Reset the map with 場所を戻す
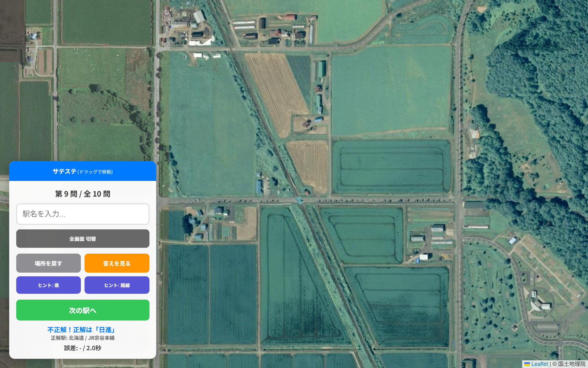The height and width of the screenshot is (368, 588). [48, 263]
